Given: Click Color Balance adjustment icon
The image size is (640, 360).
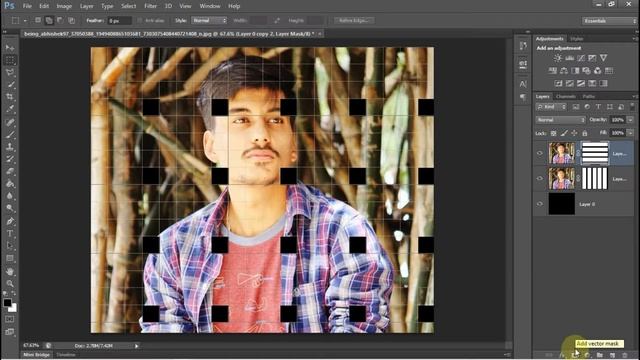Looking at the screenshot, I should point(564,71).
